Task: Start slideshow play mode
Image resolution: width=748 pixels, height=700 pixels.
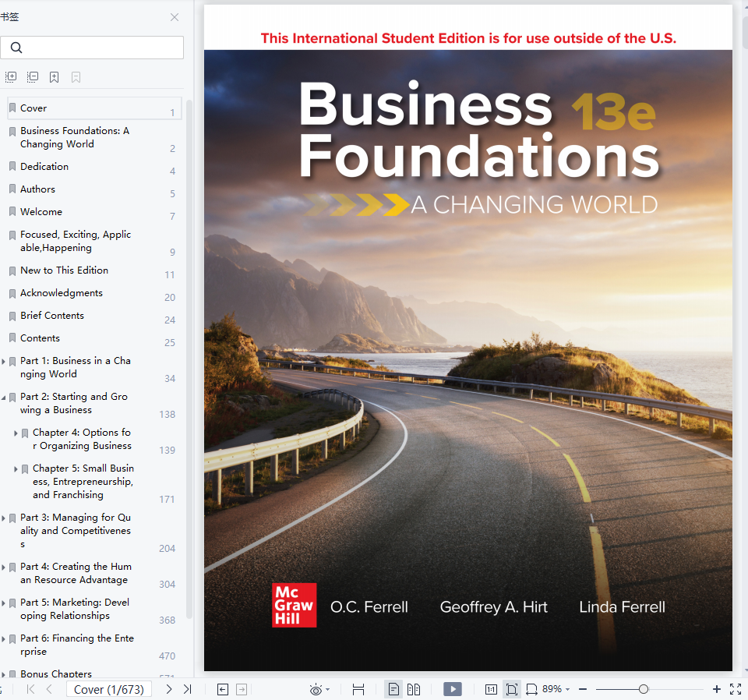Action: [453, 689]
